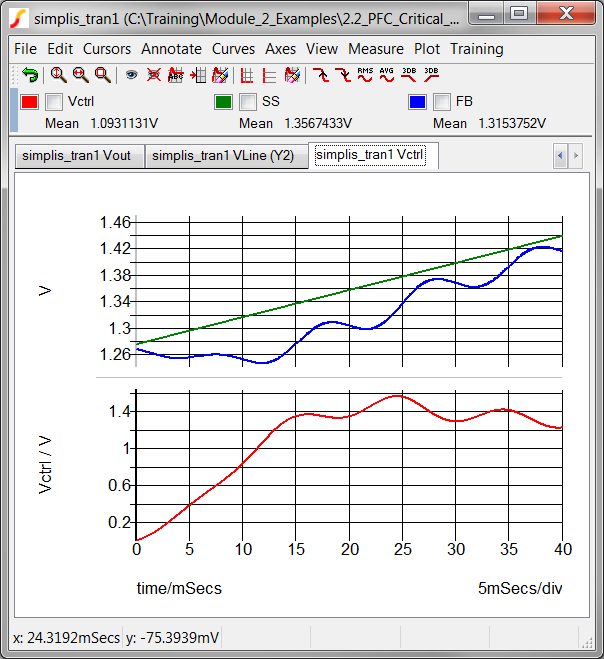Click the tab scroll left arrow
Image resolution: width=604 pixels, height=659 pixels.
click(x=560, y=156)
